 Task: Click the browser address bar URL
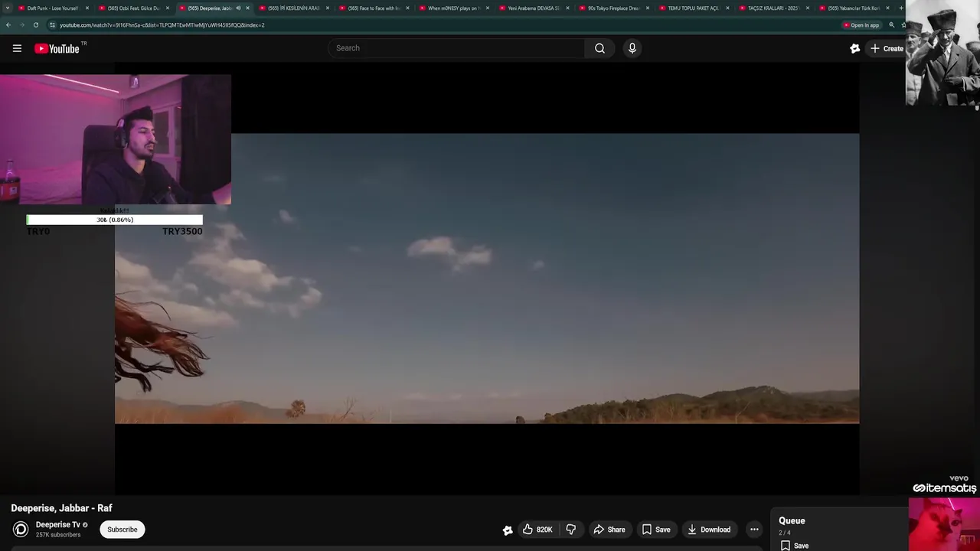[162, 25]
